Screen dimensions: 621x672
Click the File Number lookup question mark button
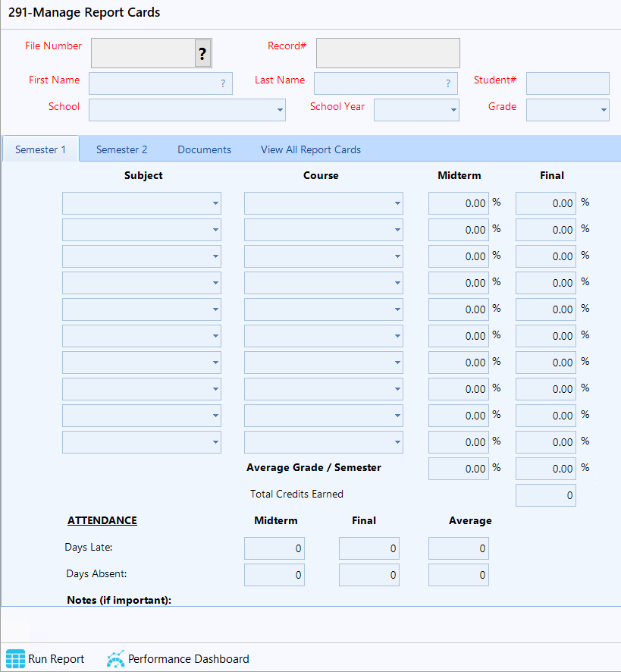(x=202, y=53)
